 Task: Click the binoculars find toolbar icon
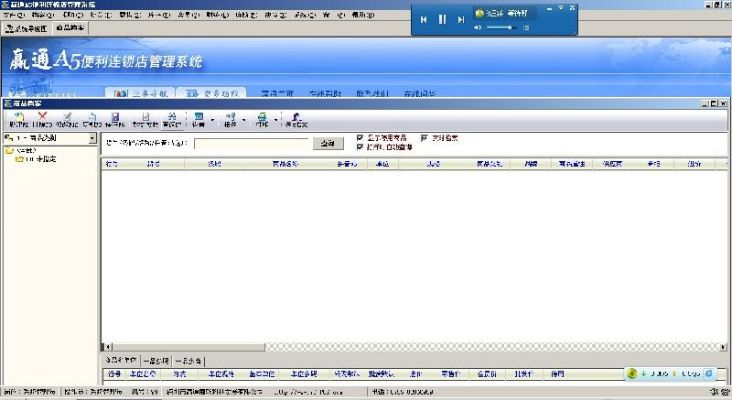point(172,119)
